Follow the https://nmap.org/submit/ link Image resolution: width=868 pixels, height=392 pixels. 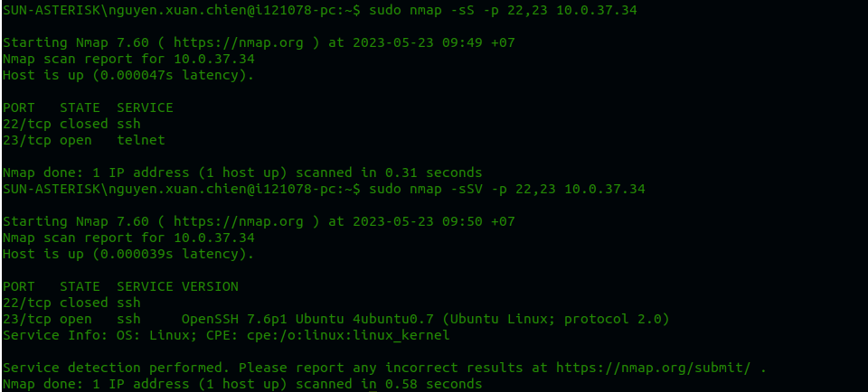pos(656,368)
